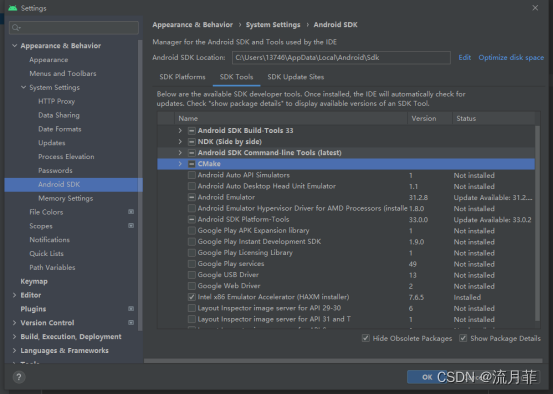553x394 pixels.
Task: Toggle Android SDK Platform-Tools checkbox
Action: pos(192,219)
